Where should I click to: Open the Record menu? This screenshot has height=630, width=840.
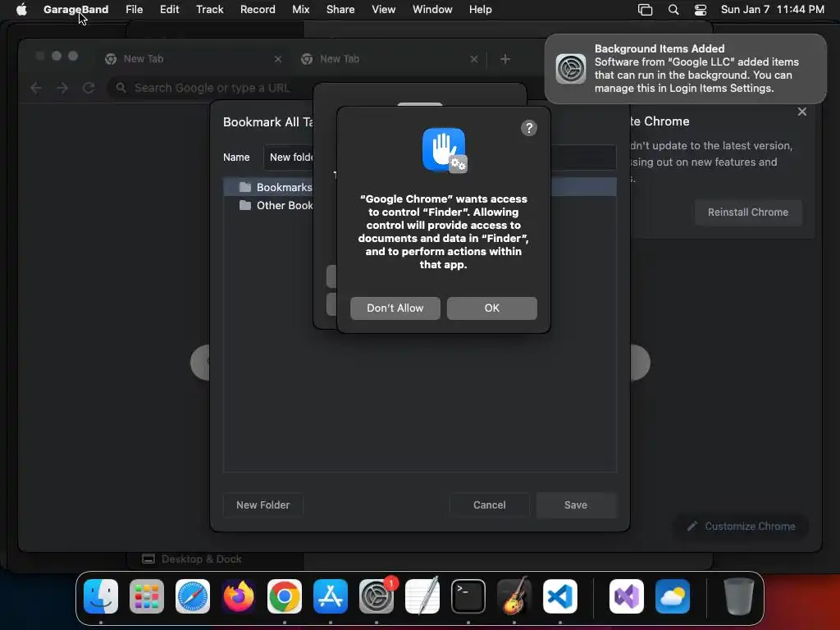pyautogui.click(x=258, y=9)
